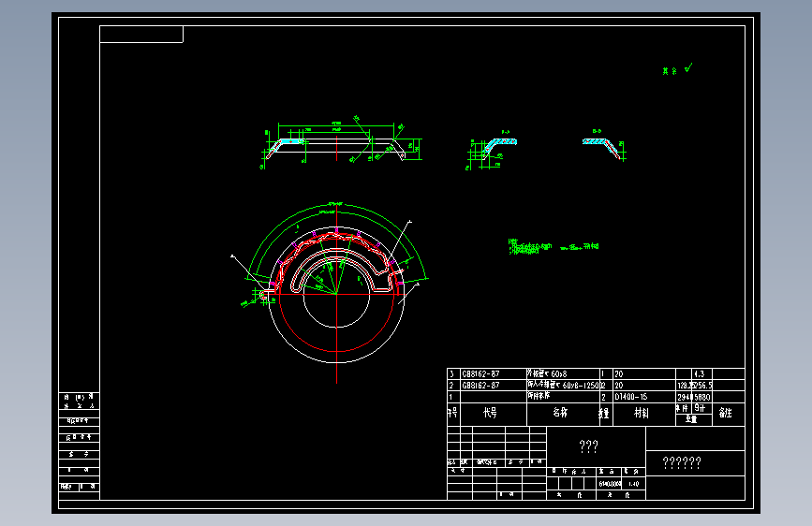Select the green technical notes text block
Viewport: 812px width, 526px height.
click(554, 246)
